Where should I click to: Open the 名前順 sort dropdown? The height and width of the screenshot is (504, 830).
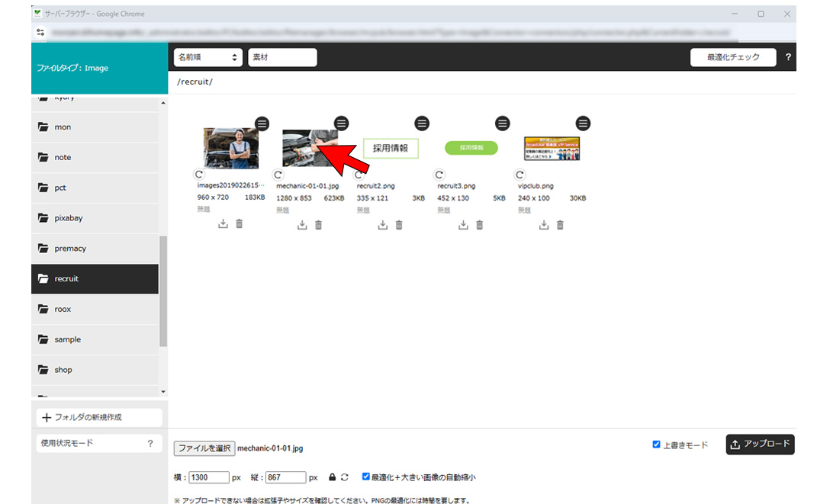point(207,57)
